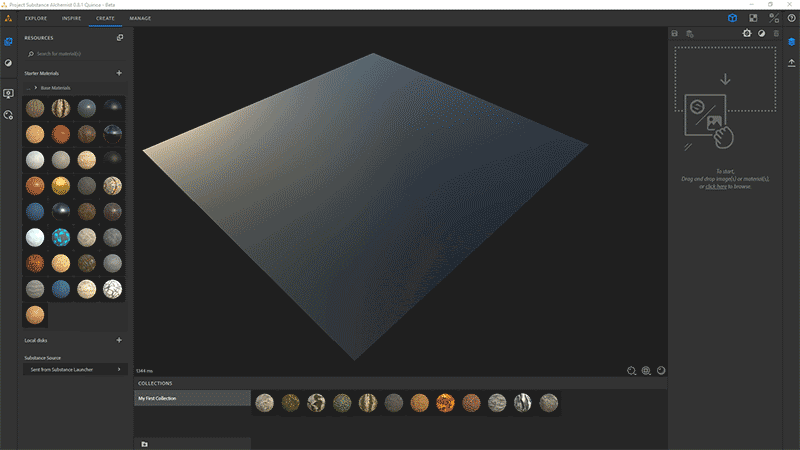This screenshot has width=800, height=450.
Task: Click the save material icon in right panel
Action: click(x=674, y=34)
